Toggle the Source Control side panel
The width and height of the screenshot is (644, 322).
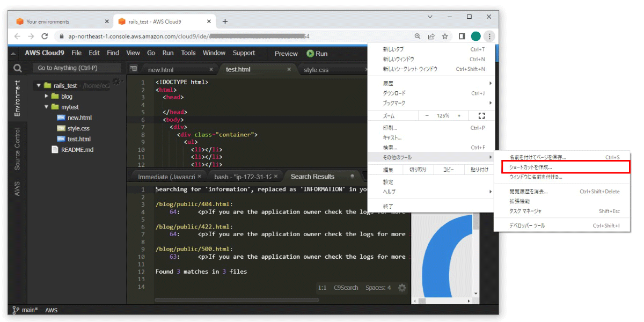[17, 149]
